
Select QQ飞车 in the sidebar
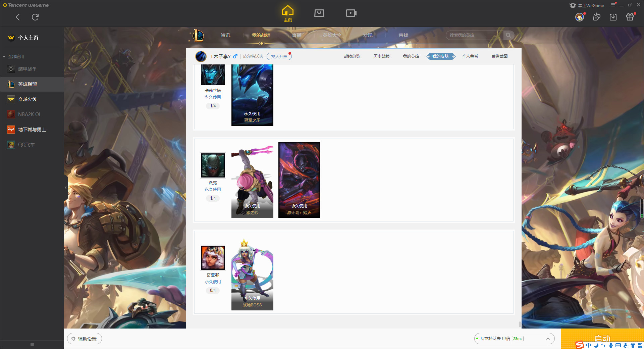pyautogui.click(x=32, y=145)
